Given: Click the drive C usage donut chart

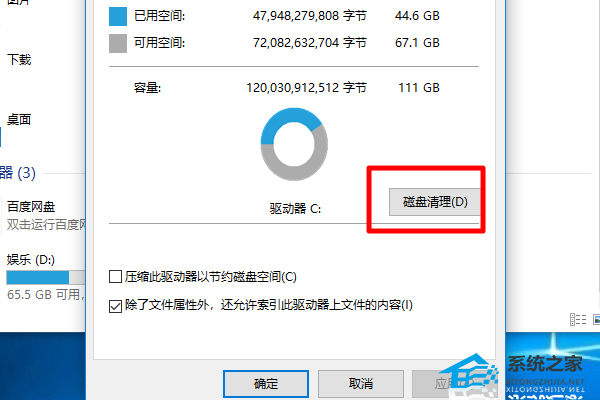Looking at the screenshot, I should pos(294,144).
